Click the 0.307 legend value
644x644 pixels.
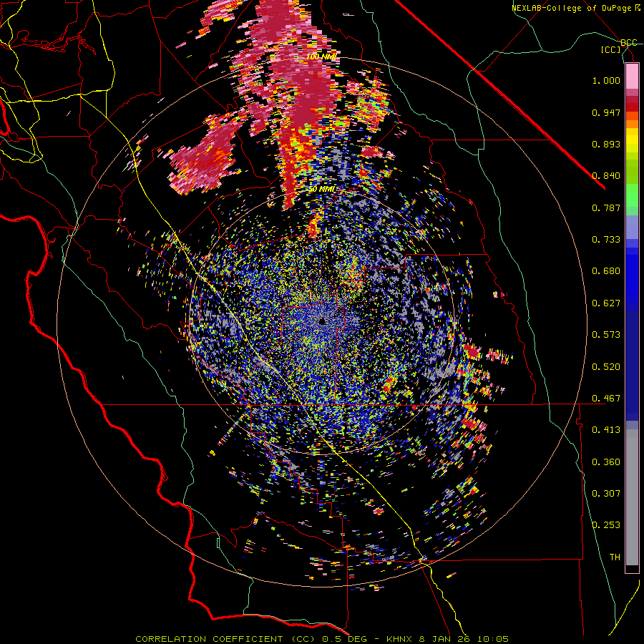(606, 494)
